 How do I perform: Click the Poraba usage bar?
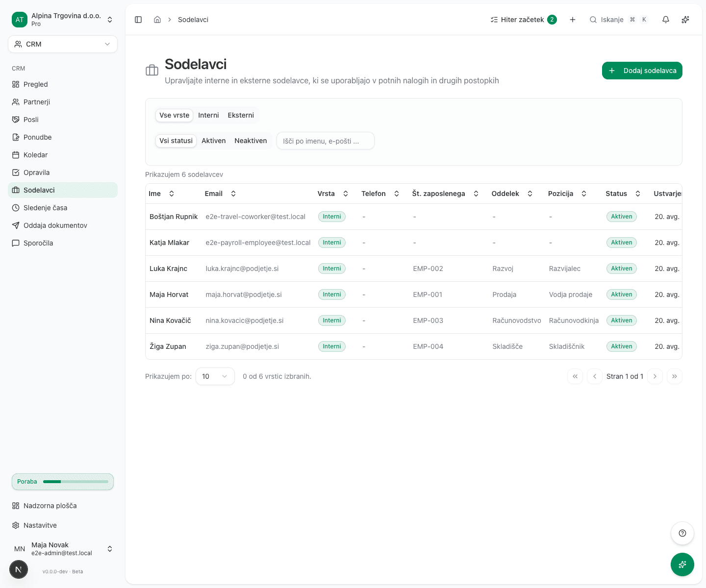[x=63, y=482]
